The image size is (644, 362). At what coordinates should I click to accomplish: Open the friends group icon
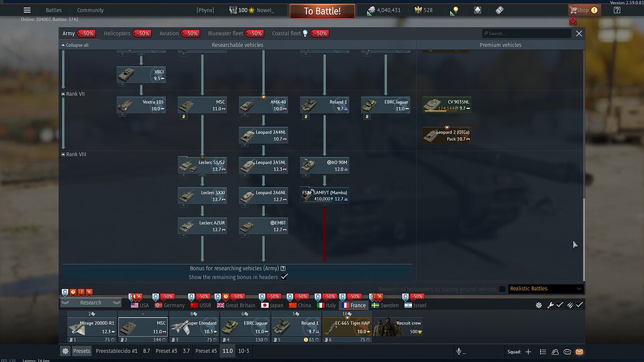(x=555, y=352)
